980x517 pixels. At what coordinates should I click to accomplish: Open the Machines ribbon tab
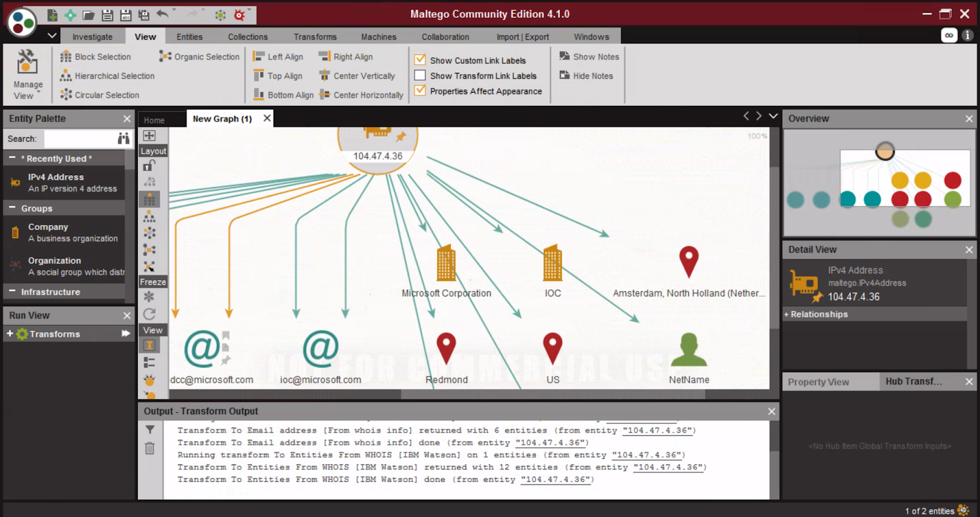tap(379, 37)
